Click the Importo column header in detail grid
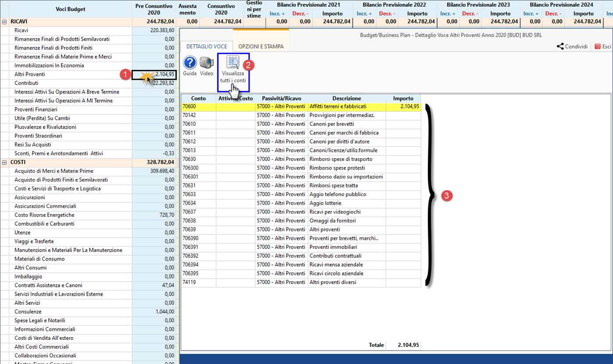Image resolution: width=613 pixels, height=364 pixels. 403,98
